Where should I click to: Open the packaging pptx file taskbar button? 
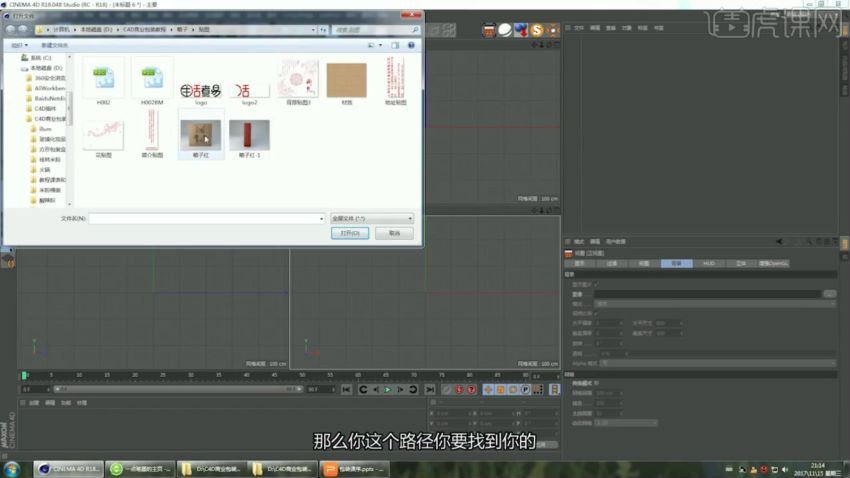tap(355, 469)
